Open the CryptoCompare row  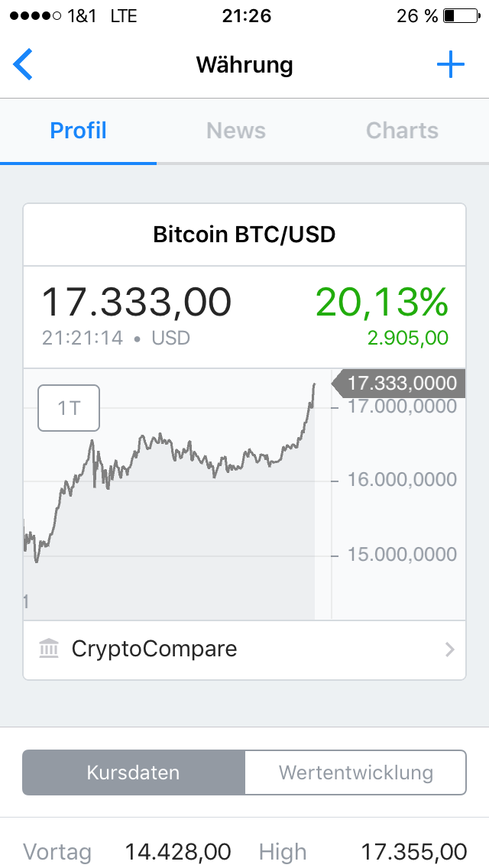click(x=244, y=649)
